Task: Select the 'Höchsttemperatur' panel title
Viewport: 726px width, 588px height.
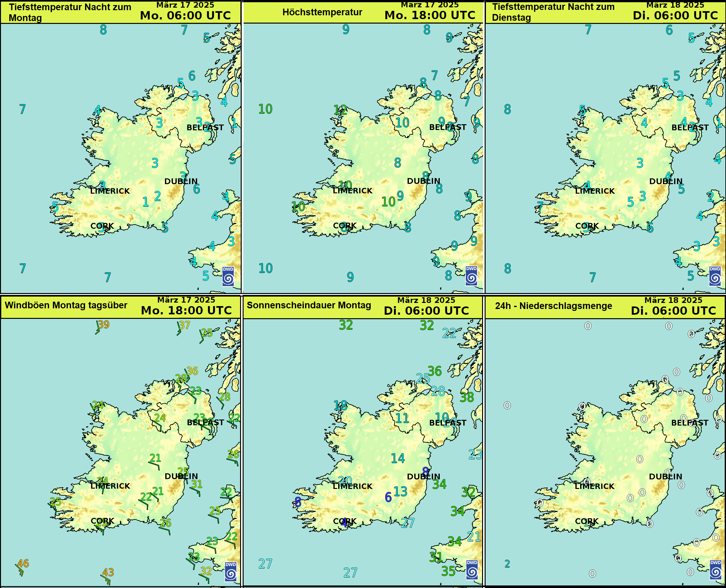Action: [322, 12]
